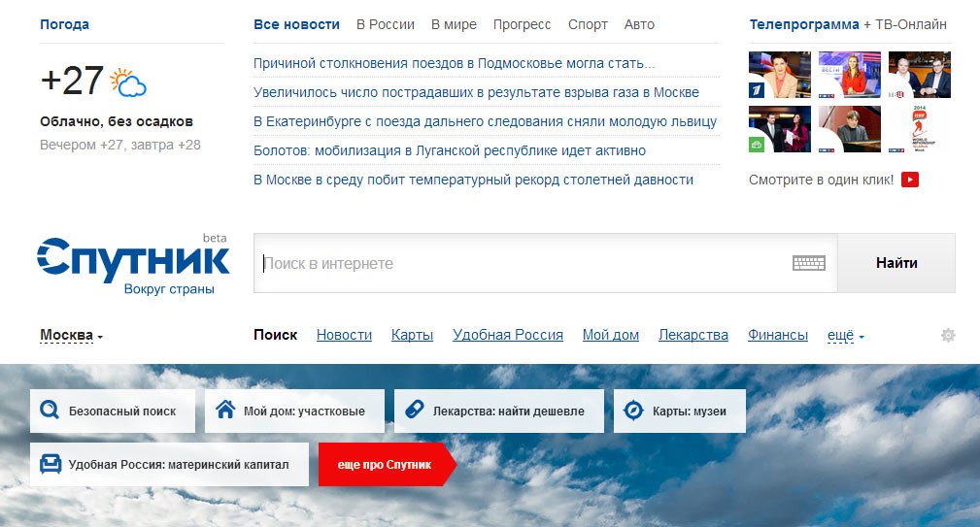Switch to the В России news tab
980x527 pixels.
[386, 24]
